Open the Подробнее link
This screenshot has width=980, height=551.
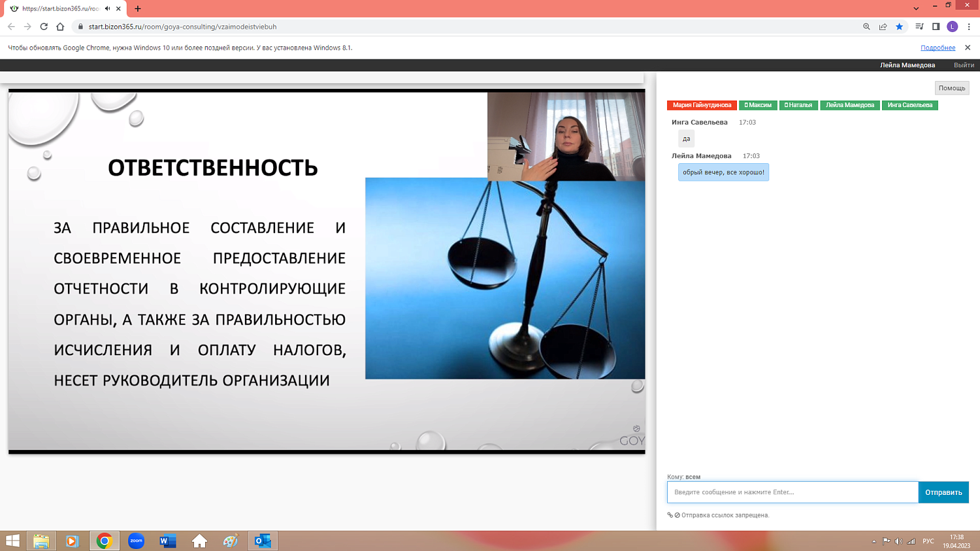(x=938, y=48)
